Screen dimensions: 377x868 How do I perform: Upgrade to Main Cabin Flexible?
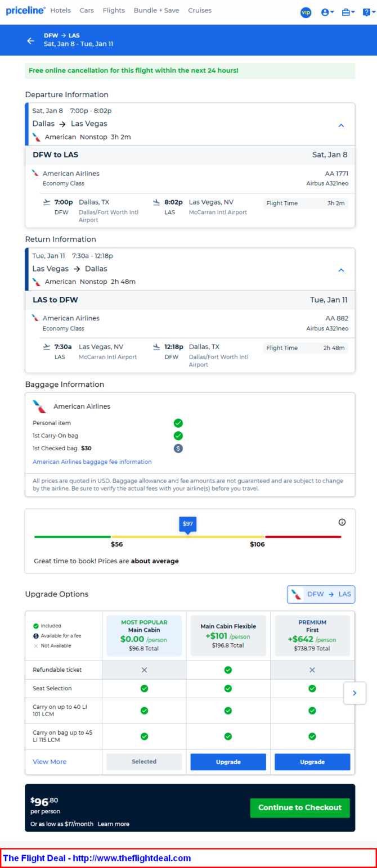[x=228, y=762]
